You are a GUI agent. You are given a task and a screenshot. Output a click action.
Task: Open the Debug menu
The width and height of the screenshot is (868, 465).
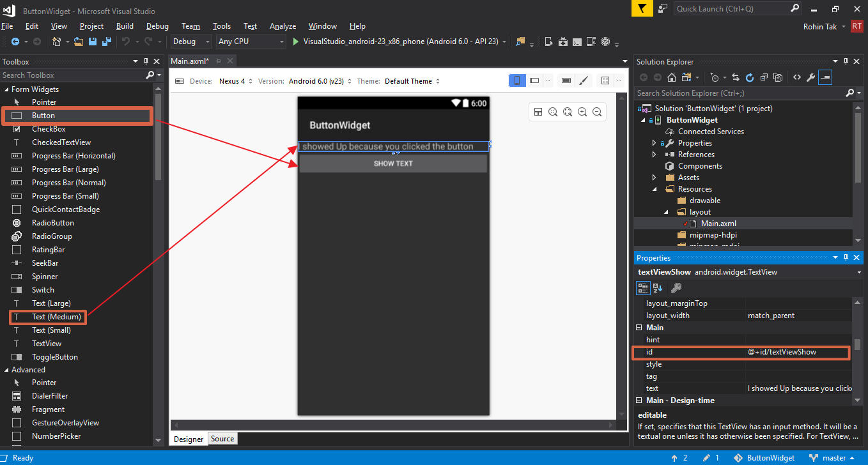[157, 26]
